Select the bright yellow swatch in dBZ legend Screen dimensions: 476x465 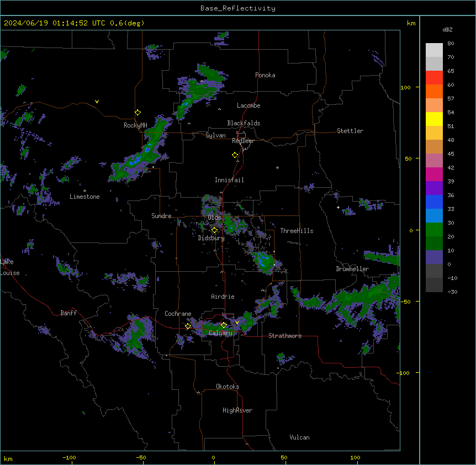coord(434,119)
